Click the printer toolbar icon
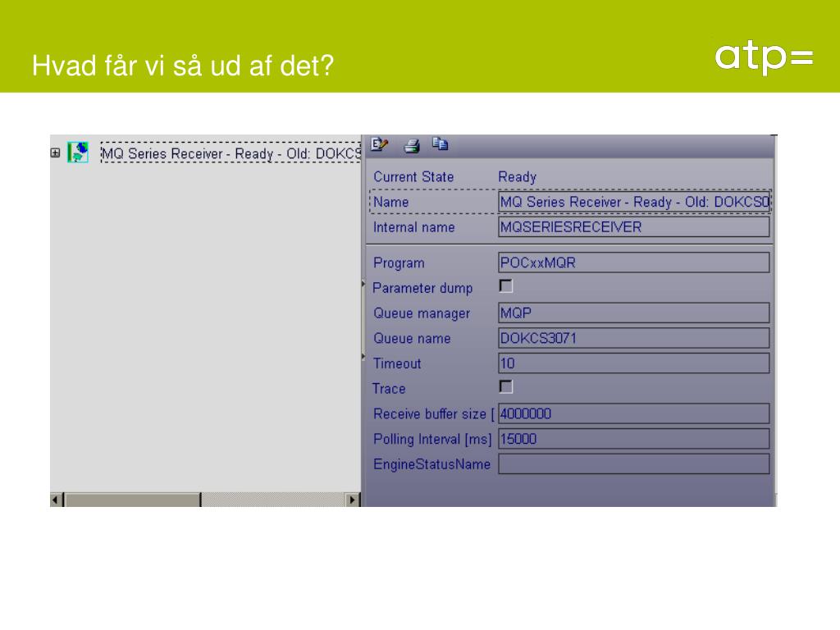Screen dimensions: 840x630 [412, 146]
